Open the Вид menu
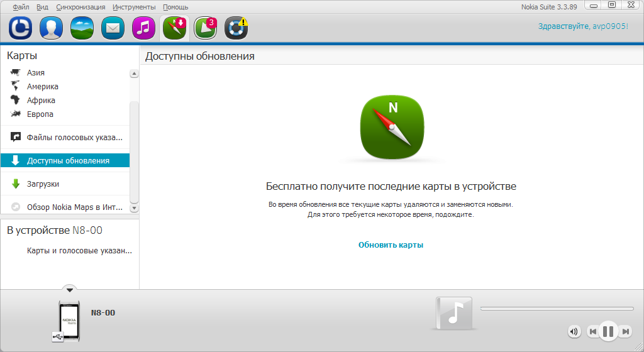The image size is (644, 352). coord(42,7)
